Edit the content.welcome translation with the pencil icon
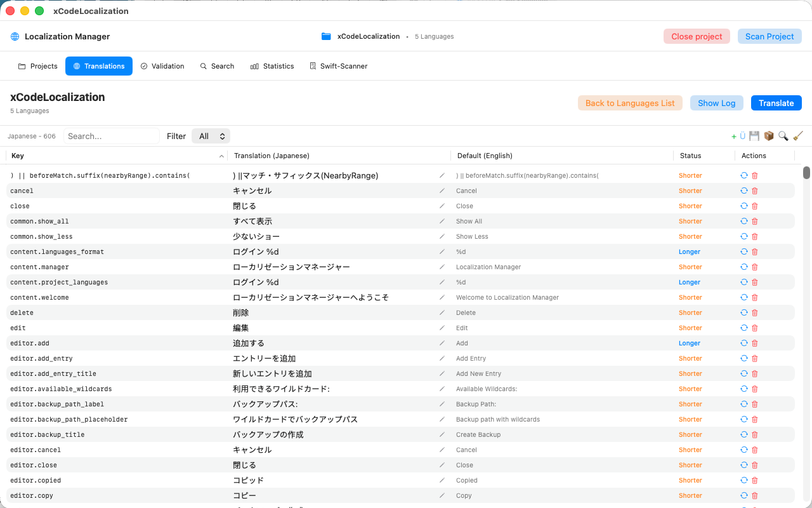812x508 pixels. click(442, 297)
